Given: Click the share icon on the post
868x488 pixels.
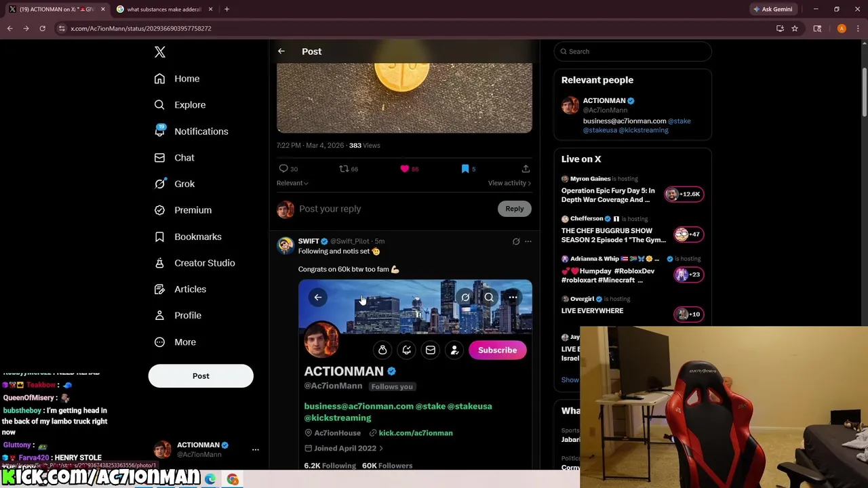Looking at the screenshot, I should (526, 169).
